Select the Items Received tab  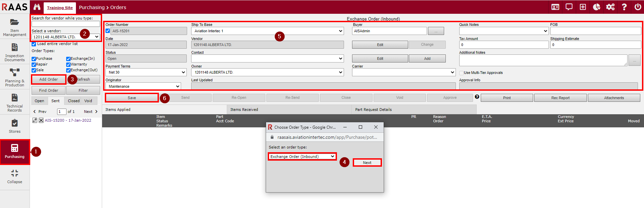point(244,110)
